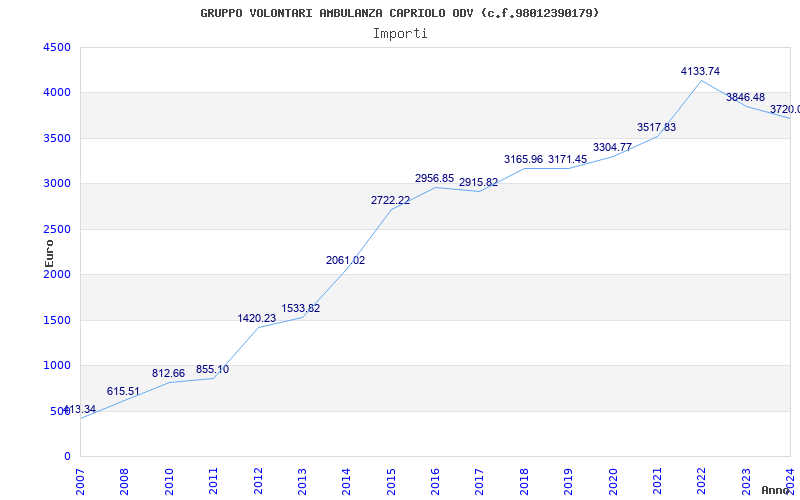This screenshot has height=500, width=800.
Task: Click the 2016 year tick label
Action: [x=435, y=481]
